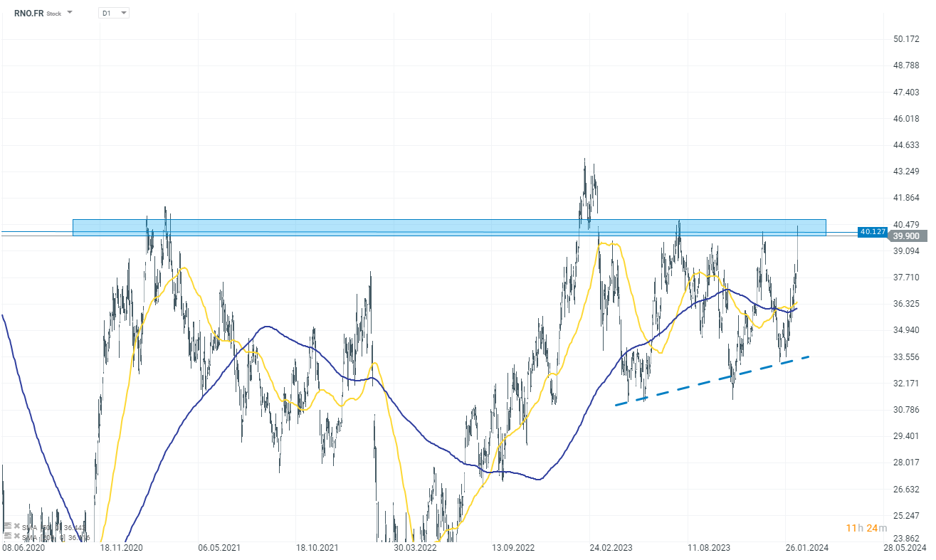Click the 25.247 price axis label
This screenshot has width=936, height=560.
click(906, 516)
